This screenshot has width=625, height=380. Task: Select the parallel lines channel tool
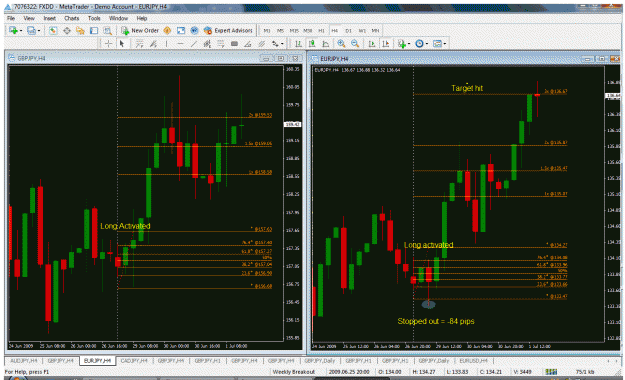[261, 44]
